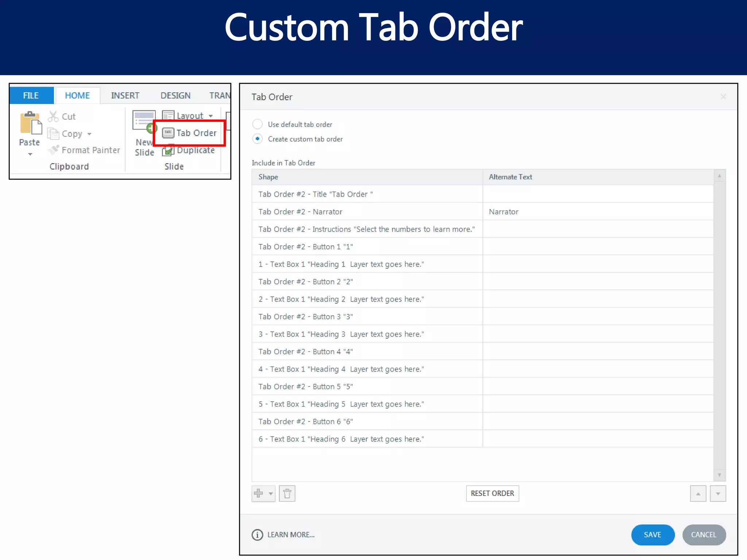Open the partially visible TRAN tab

(220, 96)
